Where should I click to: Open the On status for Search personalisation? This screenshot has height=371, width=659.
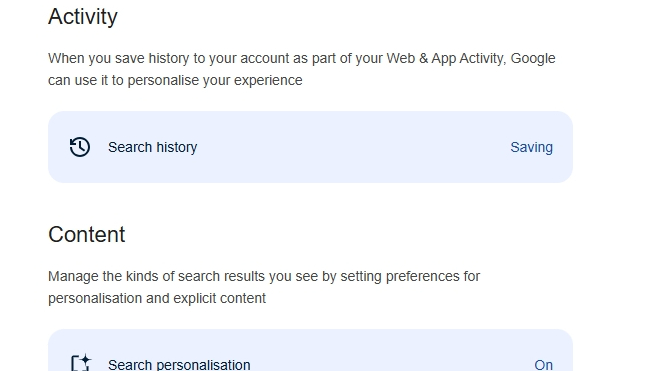(543, 365)
